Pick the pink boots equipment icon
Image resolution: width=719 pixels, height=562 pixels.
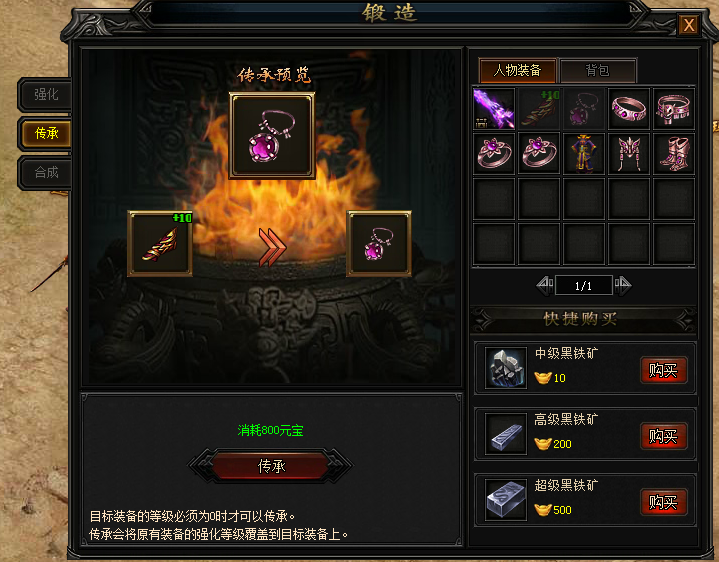point(673,153)
